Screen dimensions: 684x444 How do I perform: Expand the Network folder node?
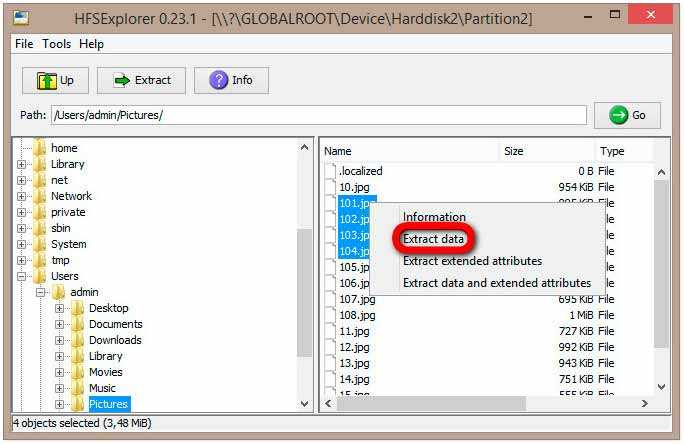click(x=21, y=196)
